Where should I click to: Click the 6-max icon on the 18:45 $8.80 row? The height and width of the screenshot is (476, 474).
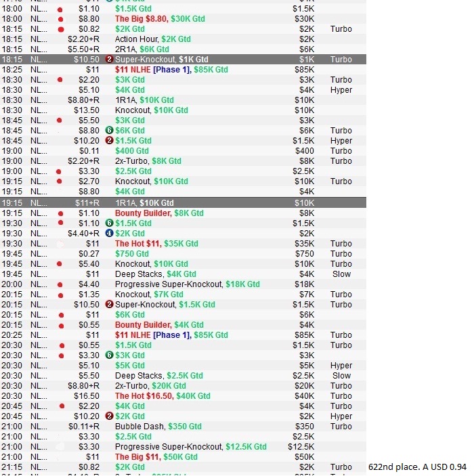click(109, 130)
